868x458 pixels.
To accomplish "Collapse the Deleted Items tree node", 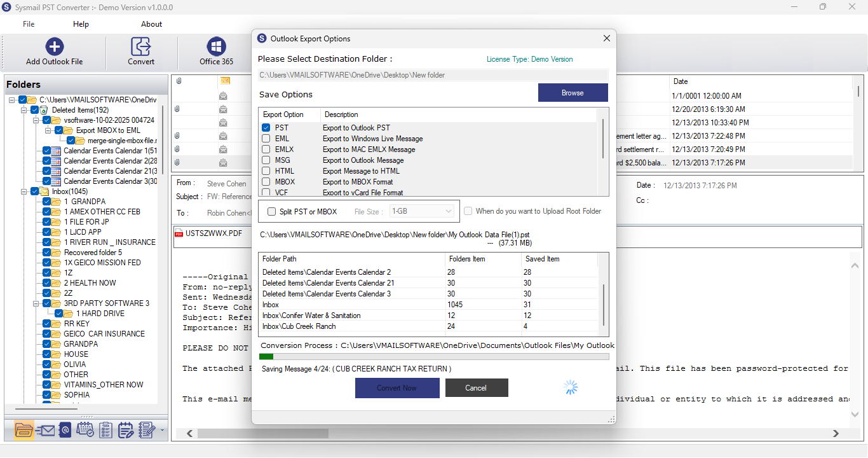I will 24,110.
